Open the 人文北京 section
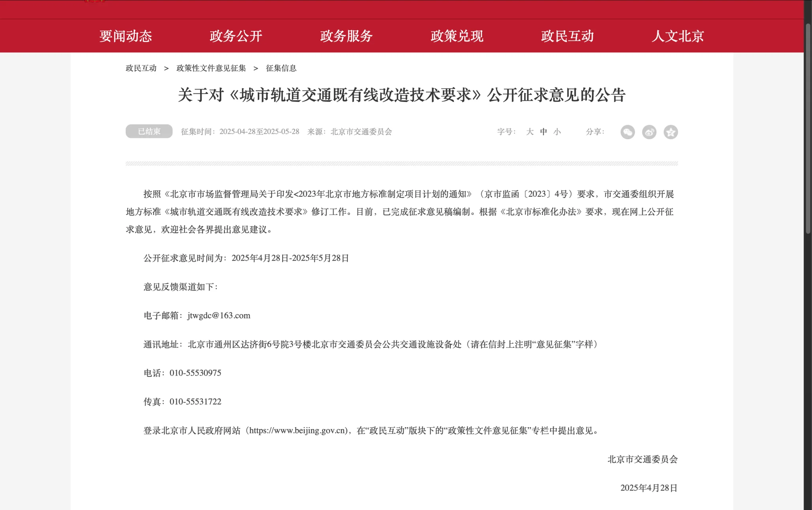The height and width of the screenshot is (510, 812). (x=678, y=36)
